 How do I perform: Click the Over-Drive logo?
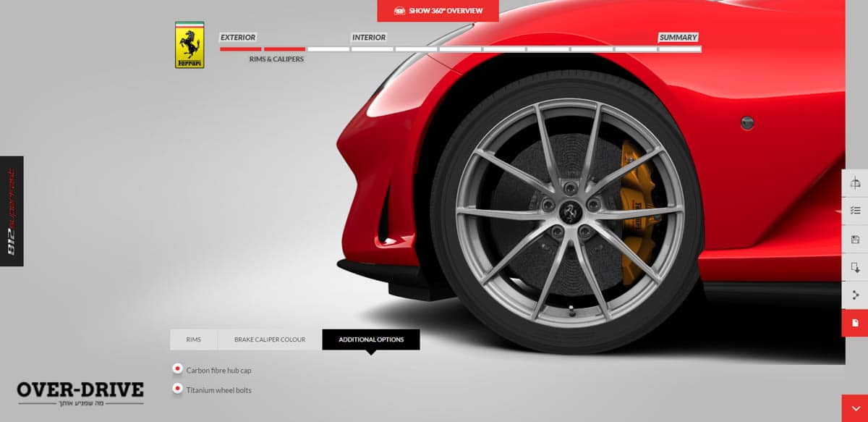[80, 392]
